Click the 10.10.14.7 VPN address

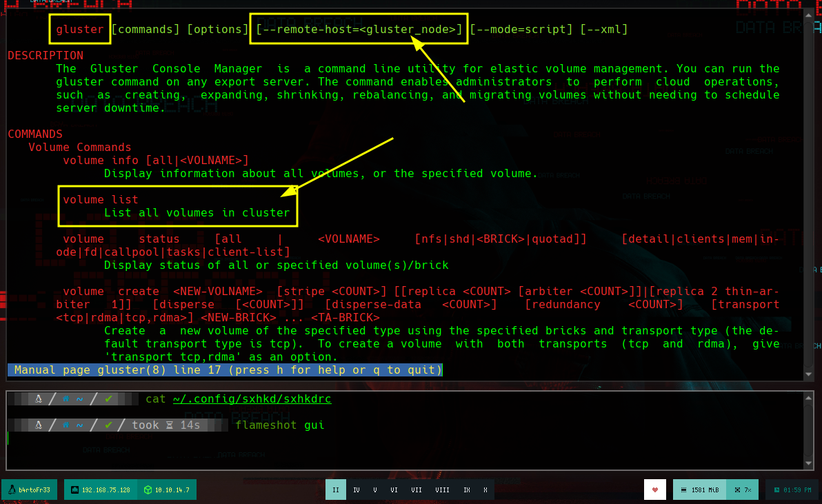click(172, 490)
